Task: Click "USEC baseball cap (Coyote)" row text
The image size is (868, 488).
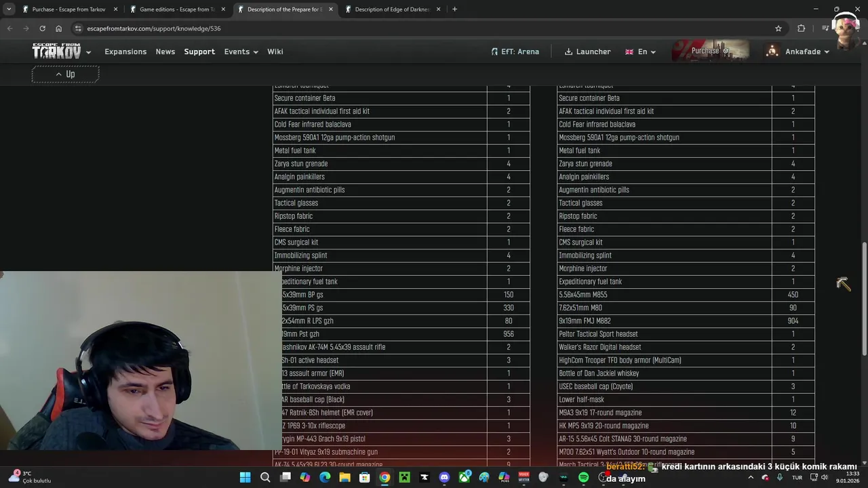Action: point(595,386)
